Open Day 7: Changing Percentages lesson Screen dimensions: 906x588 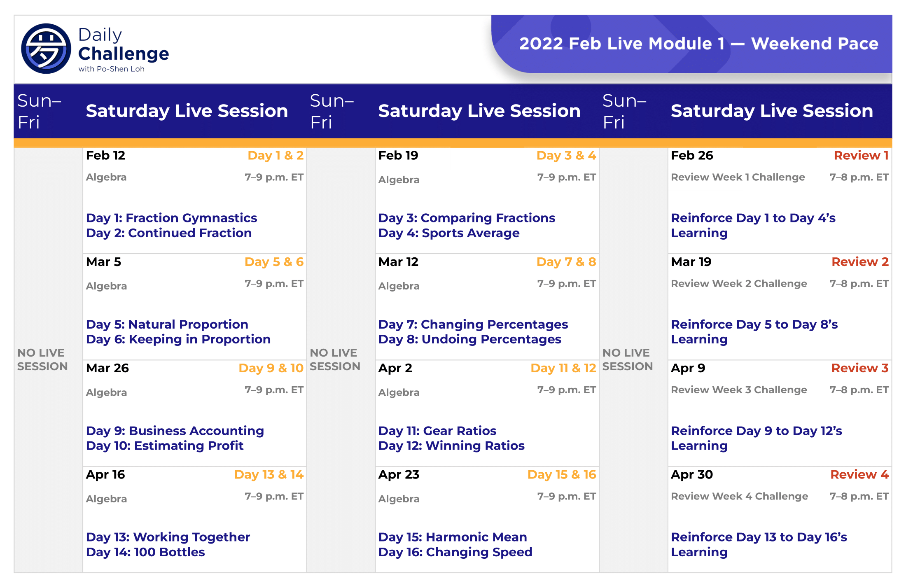pos(473,324)
